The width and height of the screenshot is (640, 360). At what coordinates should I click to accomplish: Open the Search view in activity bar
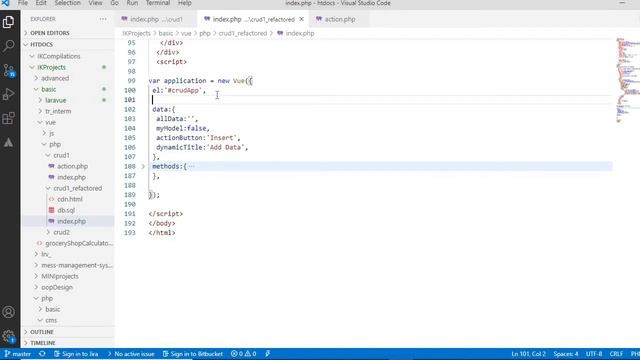9,46
